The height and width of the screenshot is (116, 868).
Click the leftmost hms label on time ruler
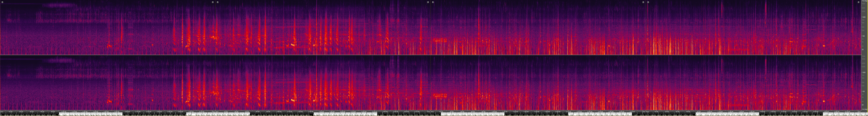(2, 112)
